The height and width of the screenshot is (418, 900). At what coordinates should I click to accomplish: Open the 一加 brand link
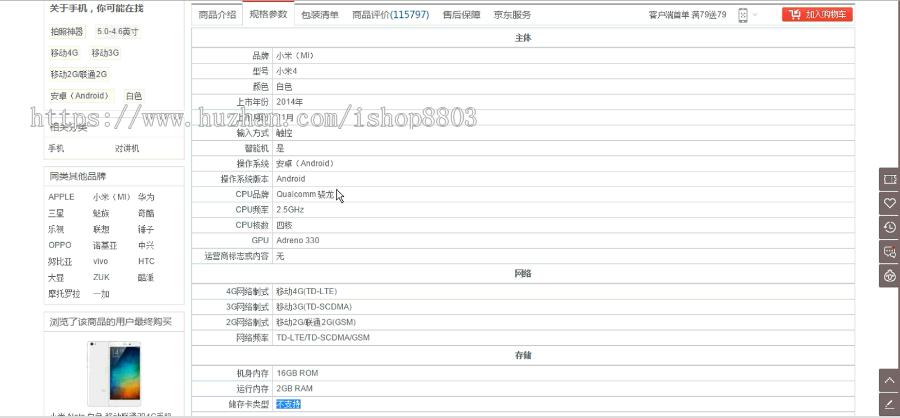(101, 293)
